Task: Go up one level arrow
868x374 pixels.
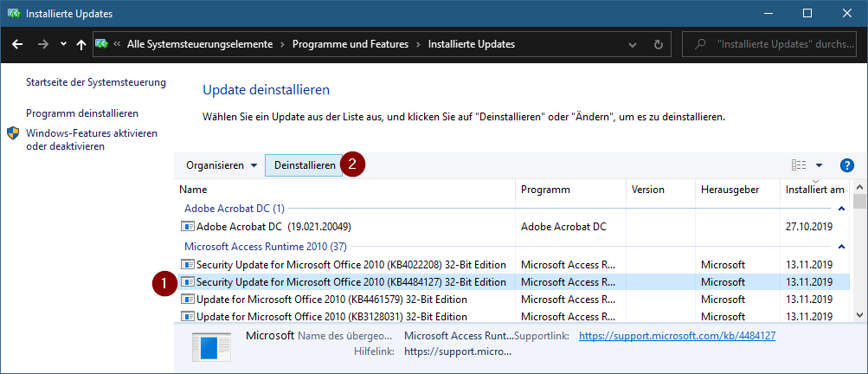Action: [x=80, y=45]
